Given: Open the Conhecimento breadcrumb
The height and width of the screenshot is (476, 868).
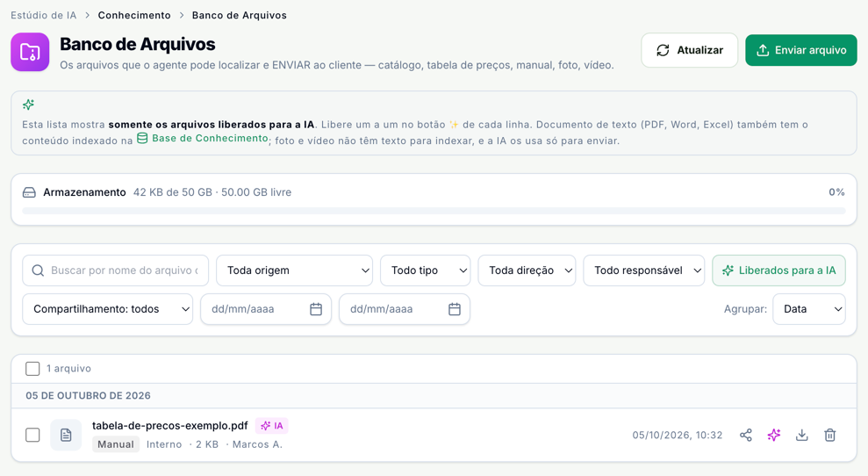Looking at the screenshot, I should tap(134, 16).
